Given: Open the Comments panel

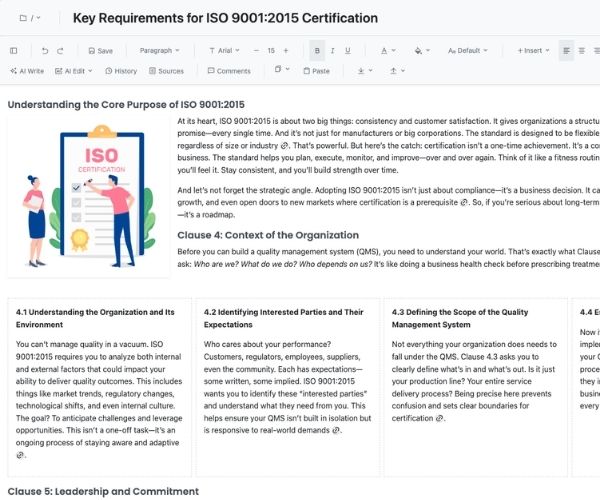Looking at the screenshot, I should [229, 71].
